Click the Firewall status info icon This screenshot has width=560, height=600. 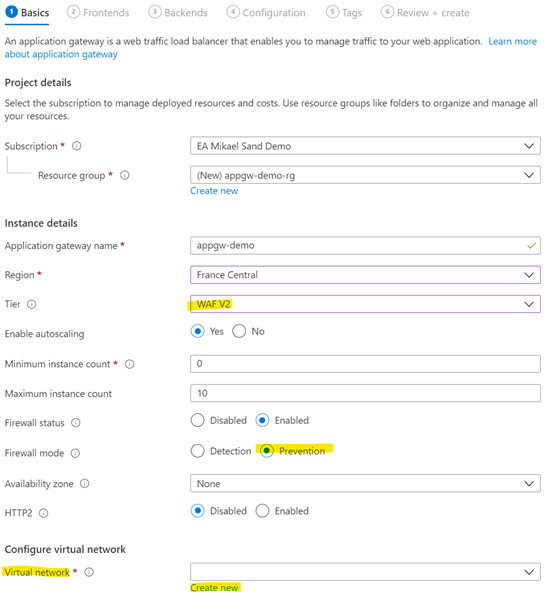tap(76, 423)
